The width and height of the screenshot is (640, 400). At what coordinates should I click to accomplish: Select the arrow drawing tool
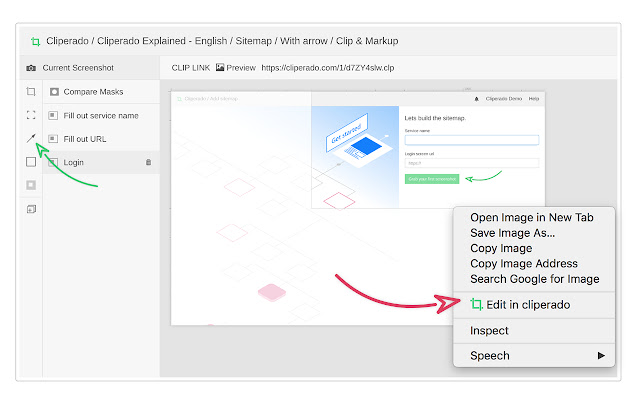(31, 138)
